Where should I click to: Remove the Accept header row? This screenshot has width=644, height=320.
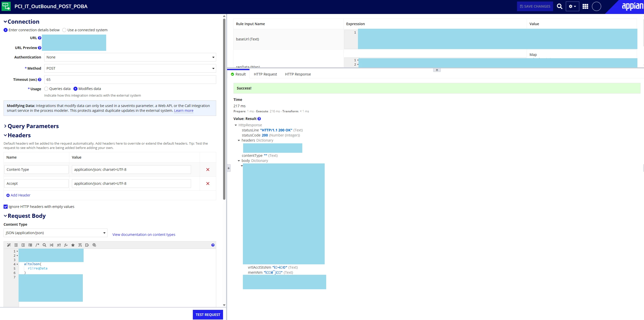[x=208, y=184]
